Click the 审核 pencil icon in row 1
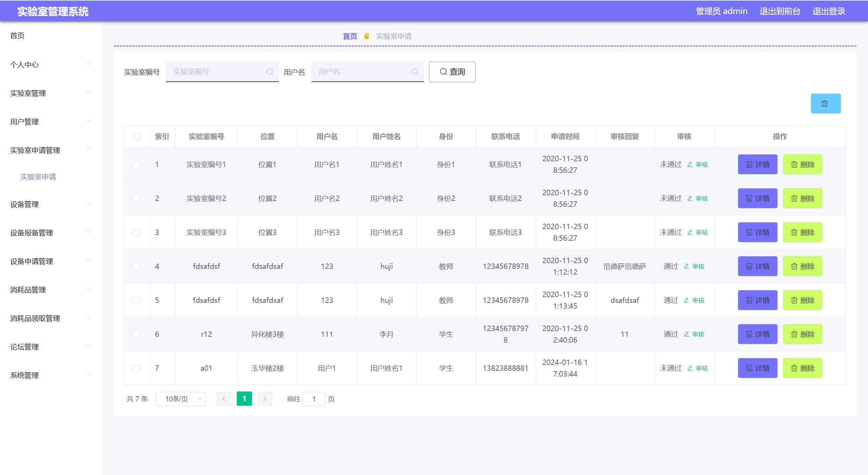 click(690, 165)
